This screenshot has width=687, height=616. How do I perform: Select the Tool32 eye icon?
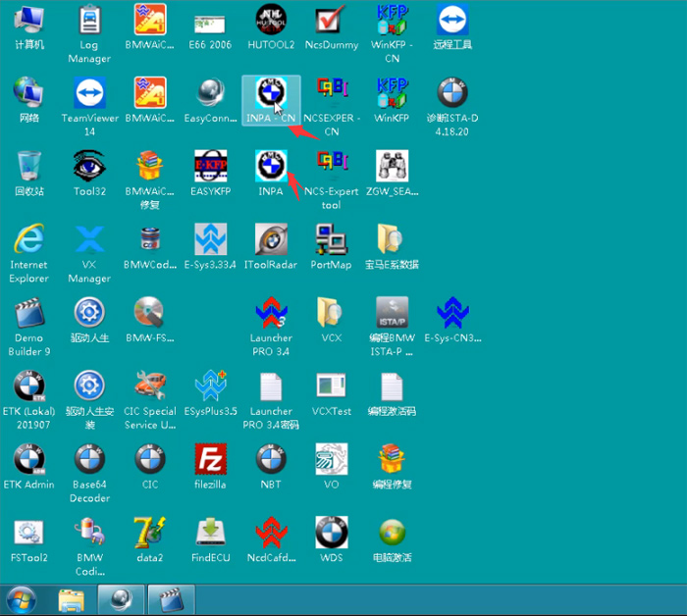[89, 173]
